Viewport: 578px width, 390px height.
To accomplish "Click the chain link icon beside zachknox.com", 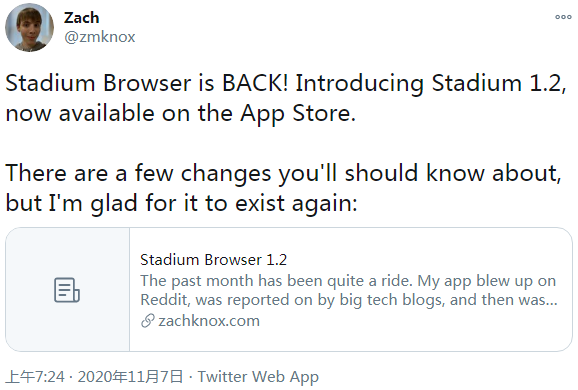I will [147, 321].
